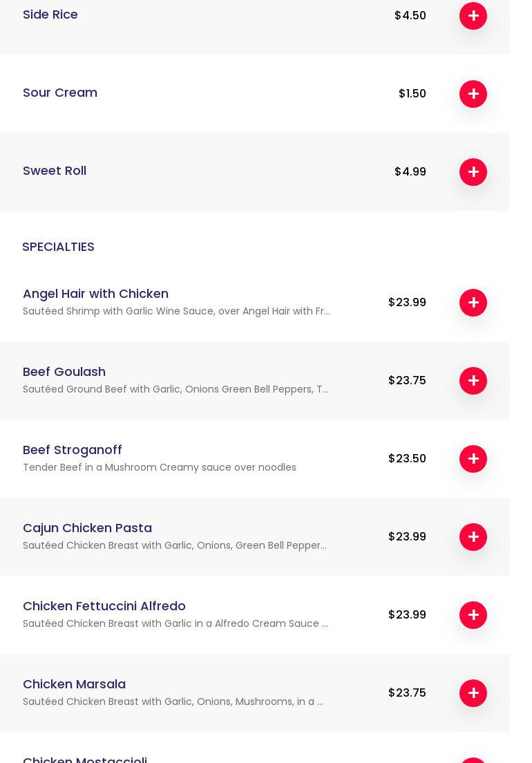Add Cajun Chicken Pasta to order
The height and width of the screenshot is (763, 532).
coord(473,537)
